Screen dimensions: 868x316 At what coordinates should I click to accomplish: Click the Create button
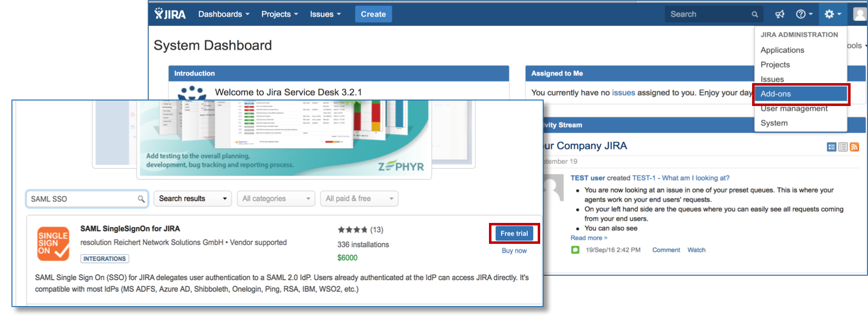click(x=374, y=14)
